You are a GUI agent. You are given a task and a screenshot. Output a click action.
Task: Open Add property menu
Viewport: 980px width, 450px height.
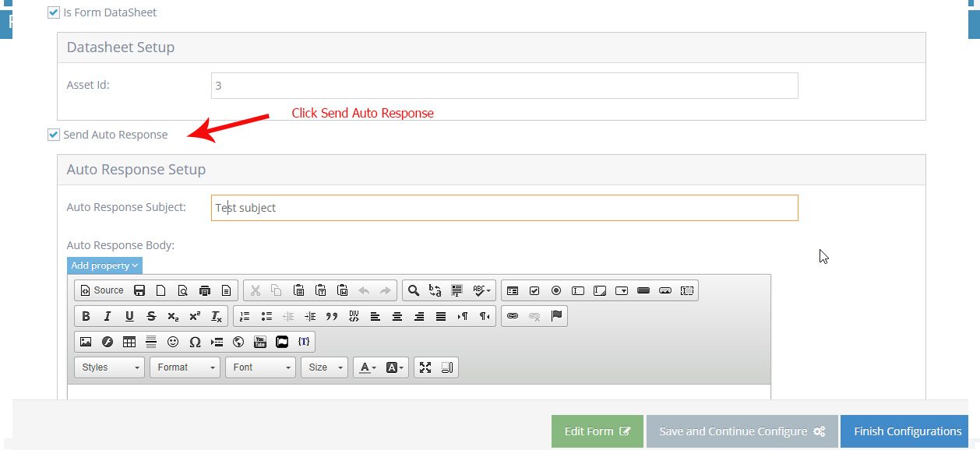104,265
